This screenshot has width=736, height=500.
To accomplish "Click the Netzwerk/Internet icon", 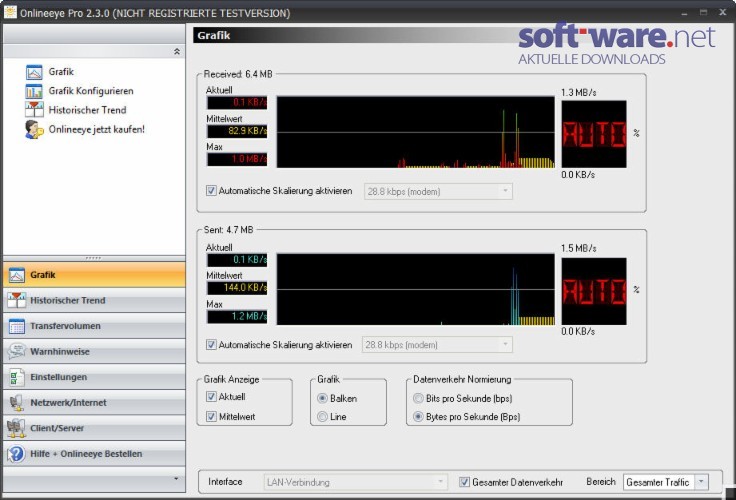I will pos(16,403).
